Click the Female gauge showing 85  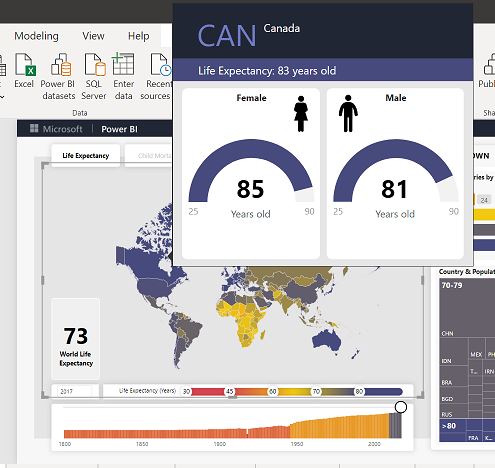click(x=251, y=171)
